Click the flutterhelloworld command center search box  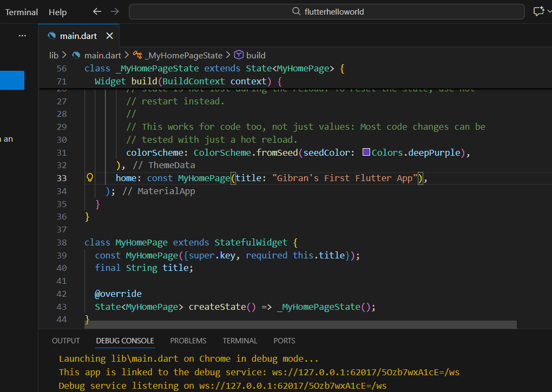326,11
